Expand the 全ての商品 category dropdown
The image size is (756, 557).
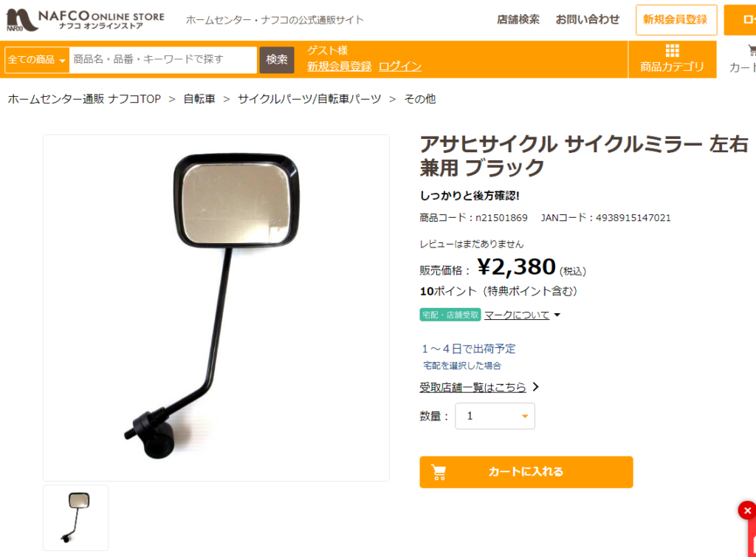point(37,60)
